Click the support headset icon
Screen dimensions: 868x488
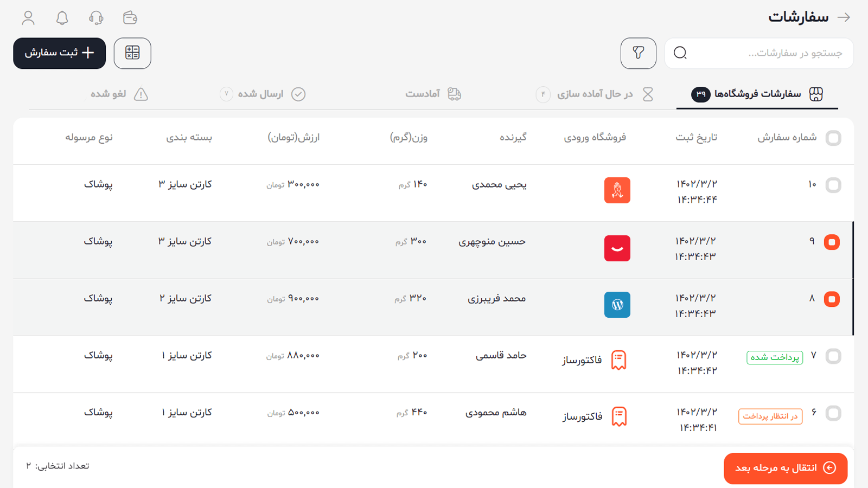[x=96, y=18]
